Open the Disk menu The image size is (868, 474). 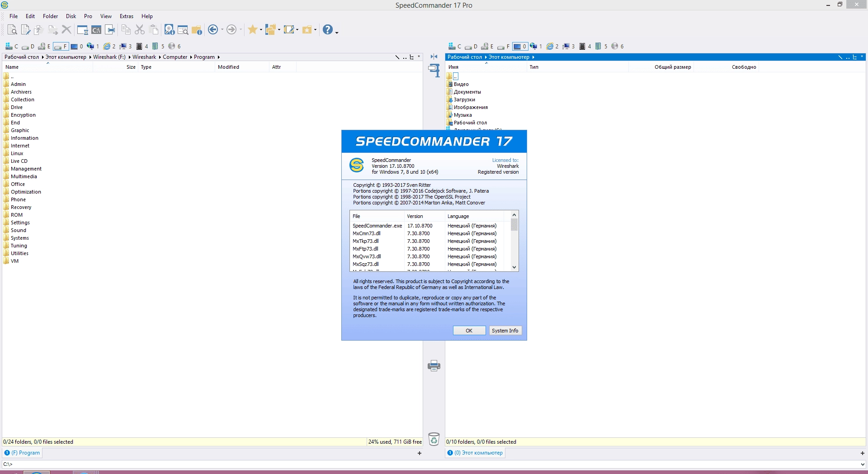71,16
